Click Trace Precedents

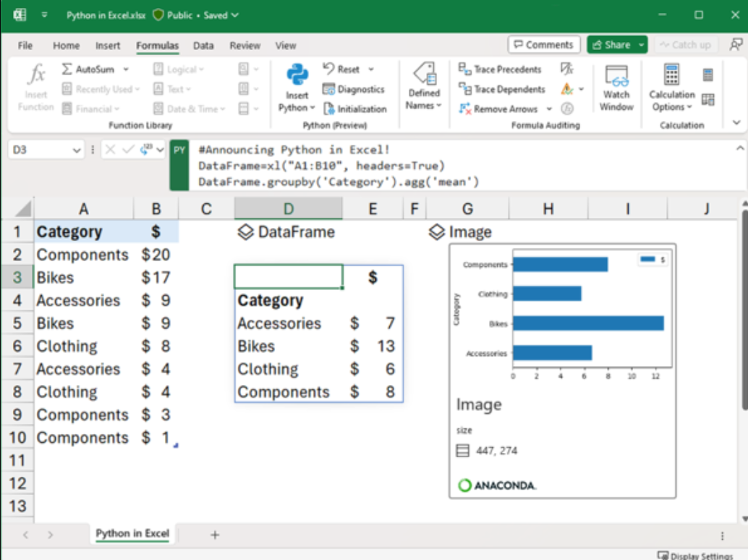(500, 69)
